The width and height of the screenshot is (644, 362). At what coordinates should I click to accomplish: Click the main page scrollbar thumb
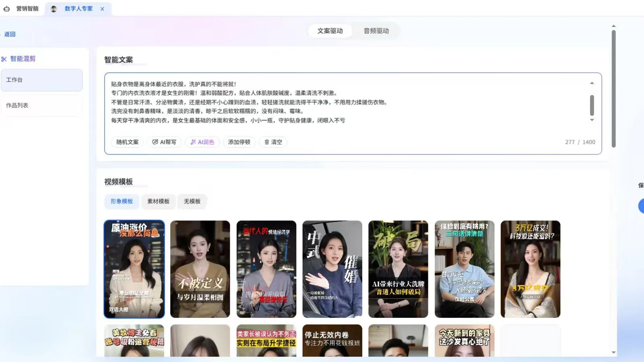click(x=613, y=89)
